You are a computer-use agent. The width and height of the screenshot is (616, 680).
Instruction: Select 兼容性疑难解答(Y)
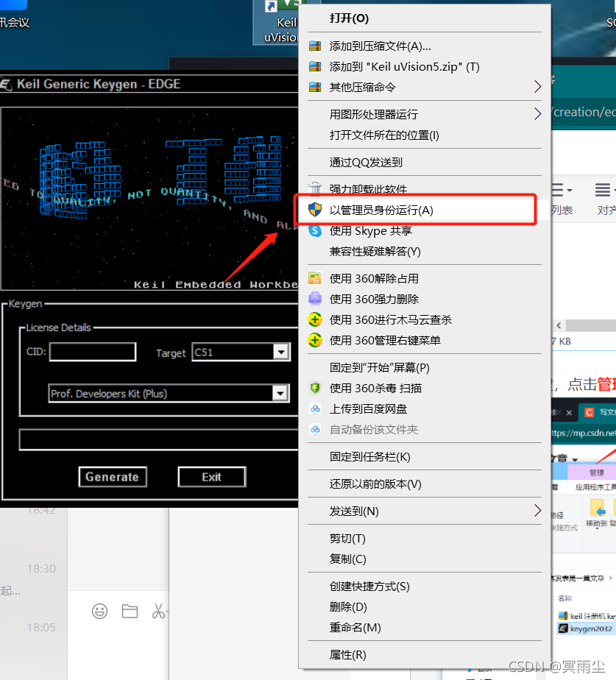(x=425, y=252)
